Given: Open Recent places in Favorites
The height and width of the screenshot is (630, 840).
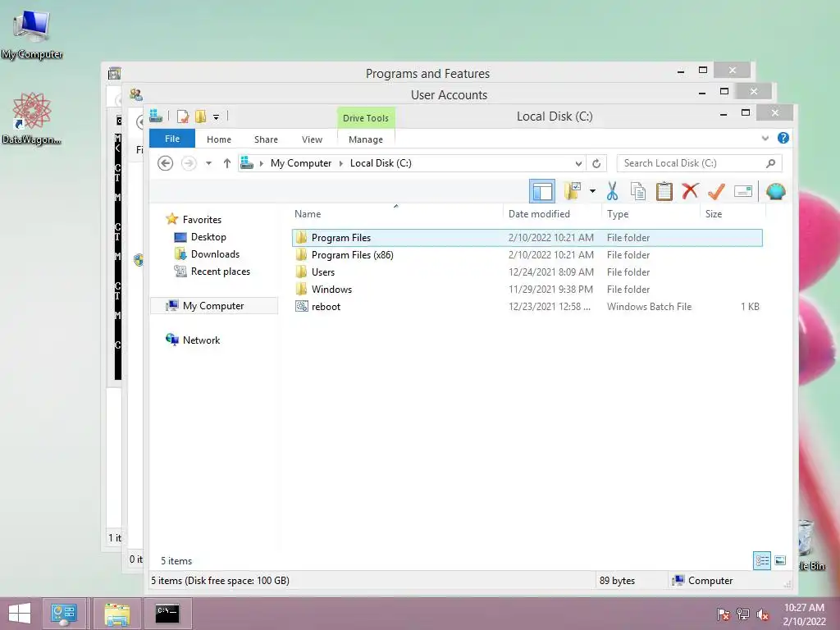Looking at the screenshot, I should point(220,271).
